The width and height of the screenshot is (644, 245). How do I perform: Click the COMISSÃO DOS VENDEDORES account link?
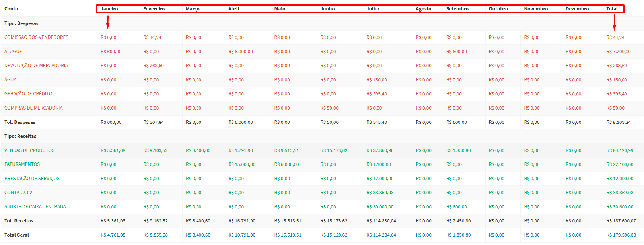36,37
